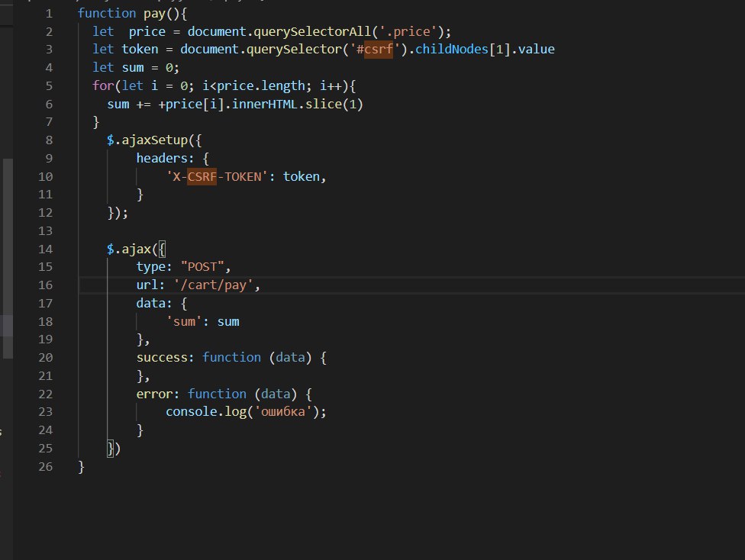
Task: Click the '.price' selector string
Action: coord(408,32)
